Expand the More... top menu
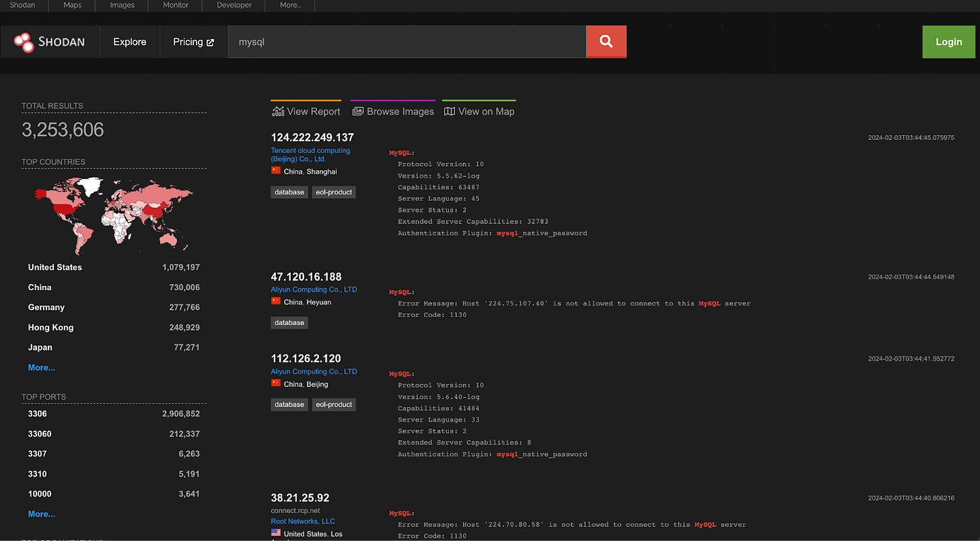980x541 pixels. (290, 5)
